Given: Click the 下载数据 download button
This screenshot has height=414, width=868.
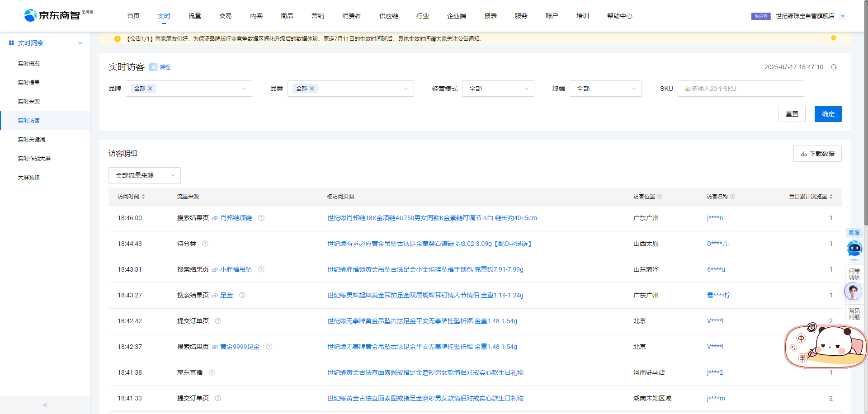Looking at the screenshot, I should point(817,154).
